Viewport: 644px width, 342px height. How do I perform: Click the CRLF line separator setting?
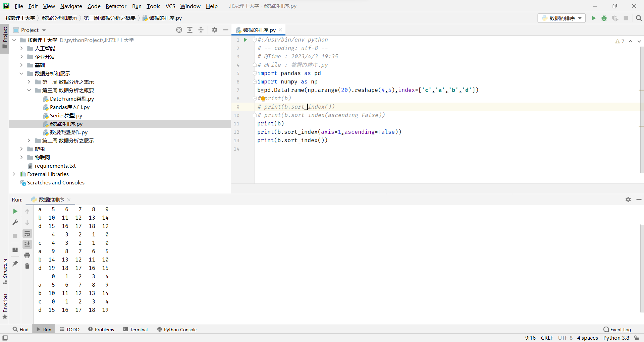pos(547,338)
